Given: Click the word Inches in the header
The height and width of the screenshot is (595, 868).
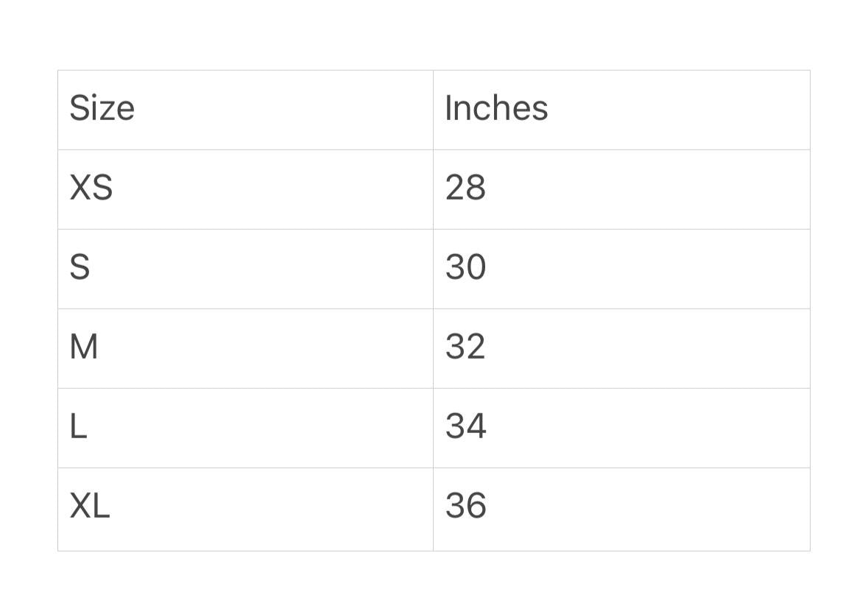Looking at the screenshot, I should 496,108.
